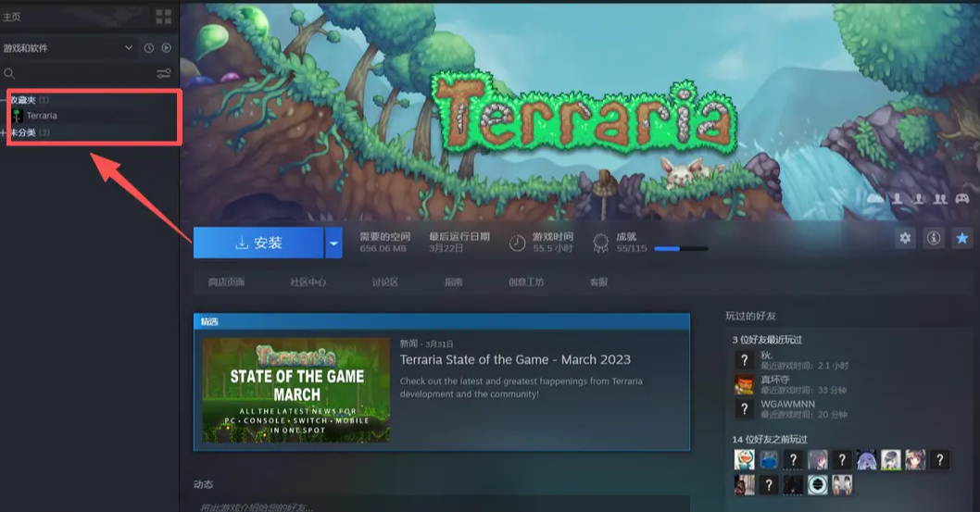Click the grid view icon beside 主页
This screenshot has height=512, width=980.
(x=164, y=17)
